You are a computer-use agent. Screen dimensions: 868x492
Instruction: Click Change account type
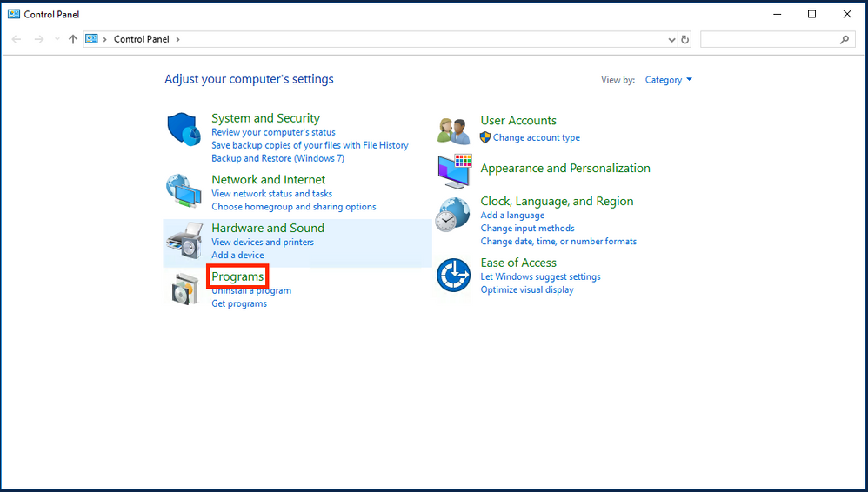click(537, 137)
